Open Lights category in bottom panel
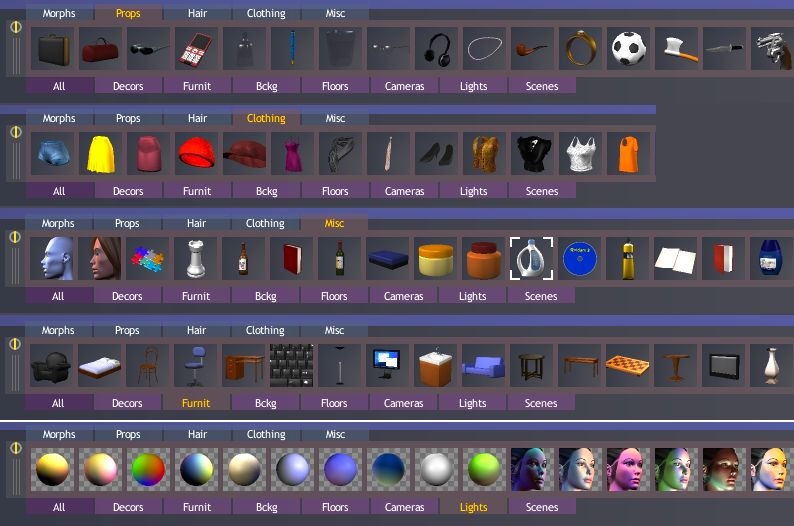 [x=473, y=507]
